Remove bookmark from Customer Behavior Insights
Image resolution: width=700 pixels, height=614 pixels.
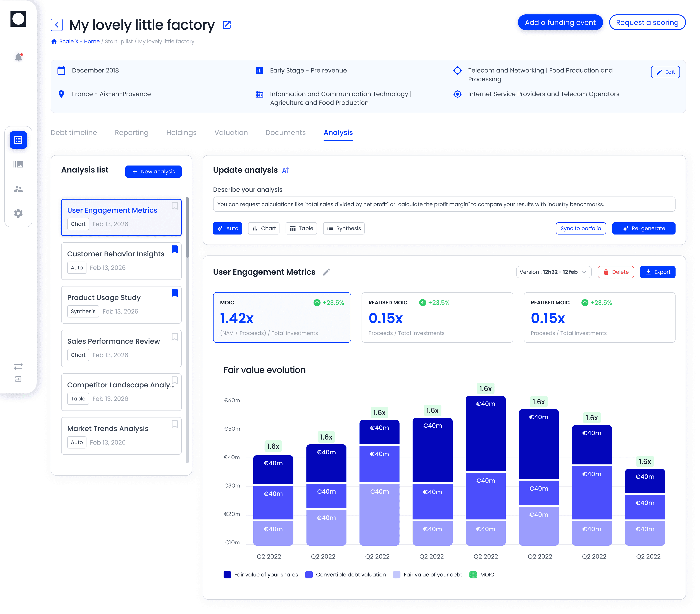(174, 249)
